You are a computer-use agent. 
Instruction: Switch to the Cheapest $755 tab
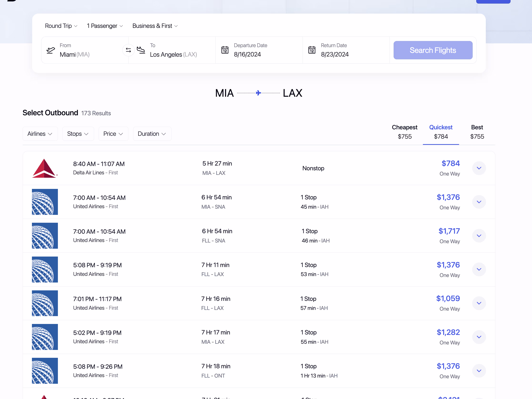click(x=405, y=132)
